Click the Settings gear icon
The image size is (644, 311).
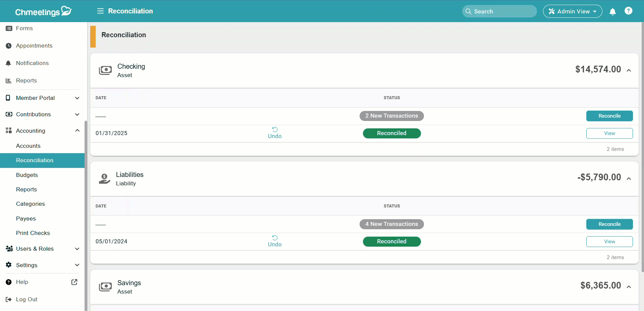coord(9,265)
